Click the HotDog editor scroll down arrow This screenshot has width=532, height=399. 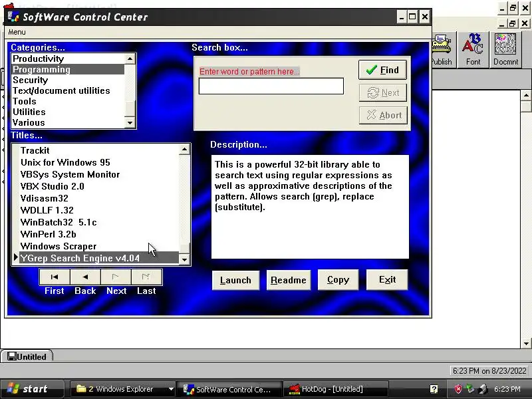(526, 343)
